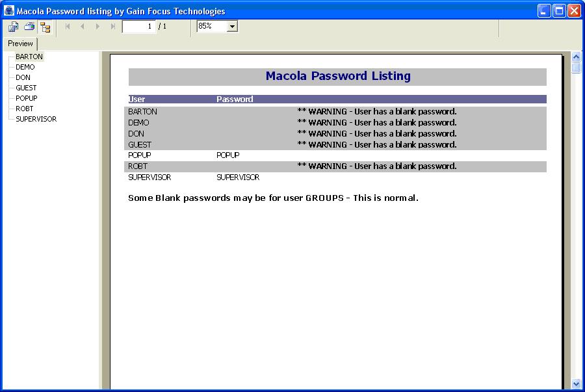Image resolution: width=585 pixels, height=392 pixels.
Task: Click the 'User' column header
Action: point(136,99)
